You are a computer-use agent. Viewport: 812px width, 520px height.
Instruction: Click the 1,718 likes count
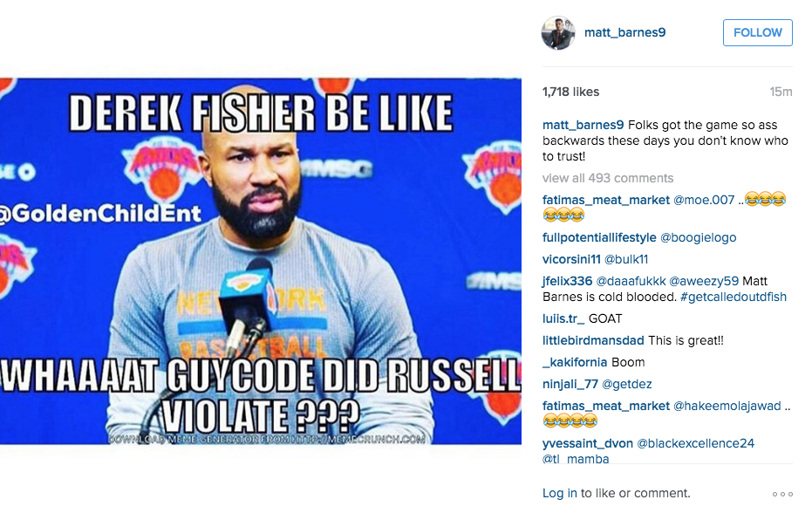coord(570,92)
